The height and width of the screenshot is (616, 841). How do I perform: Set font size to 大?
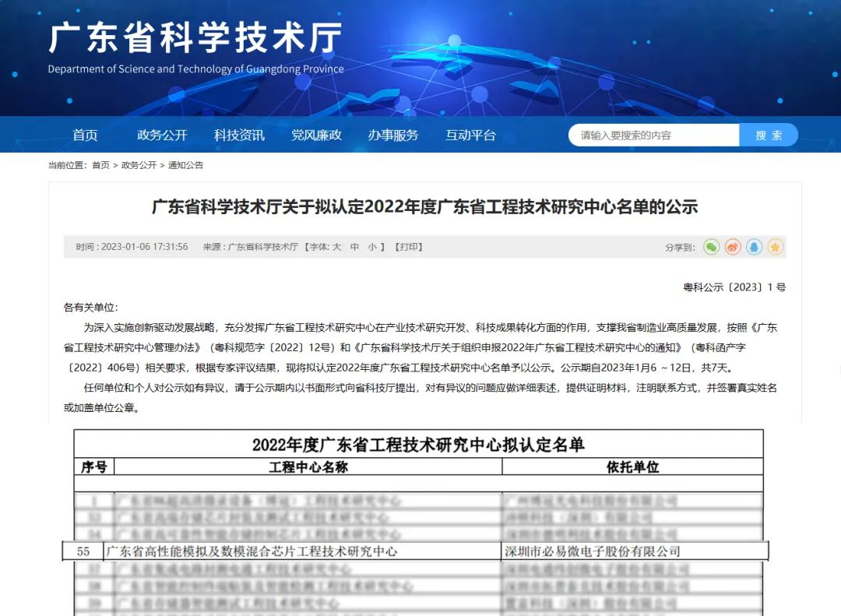click(x=337, y=247)
